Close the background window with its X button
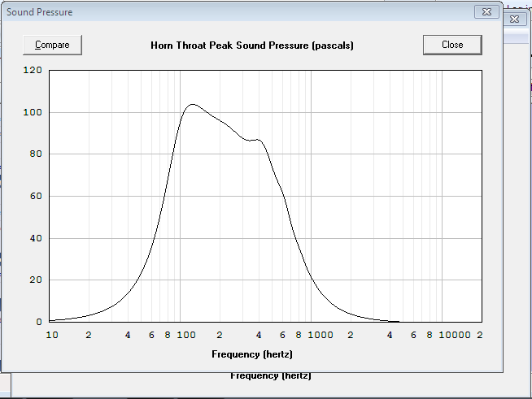532x399 pixels. point(514,19)
